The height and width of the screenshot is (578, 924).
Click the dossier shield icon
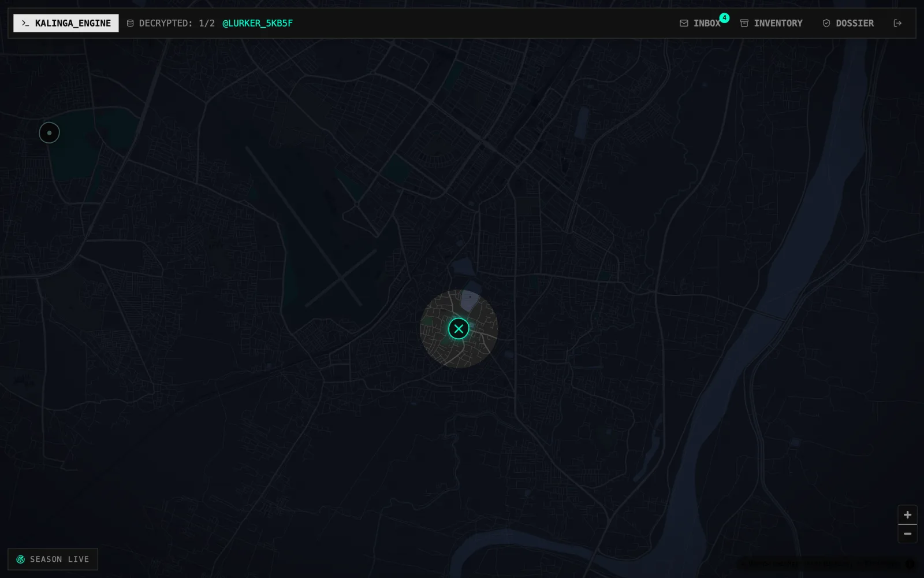click(826, 23)
